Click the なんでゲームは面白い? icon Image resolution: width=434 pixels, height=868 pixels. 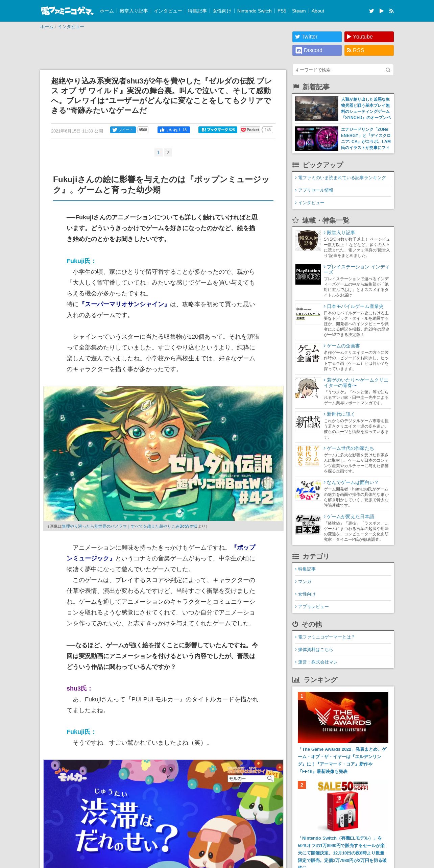point(308,490)
